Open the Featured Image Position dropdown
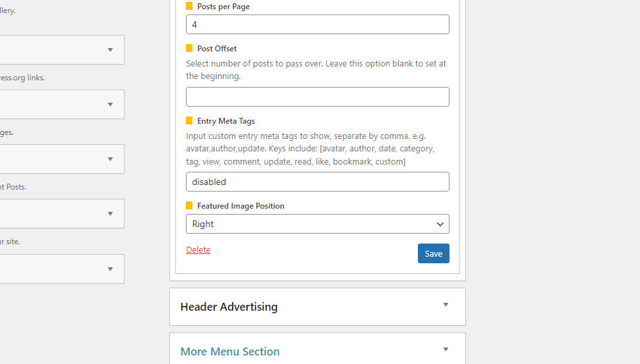Image resolution: width=640 pixels, height=364 pixels. [318, 224]
